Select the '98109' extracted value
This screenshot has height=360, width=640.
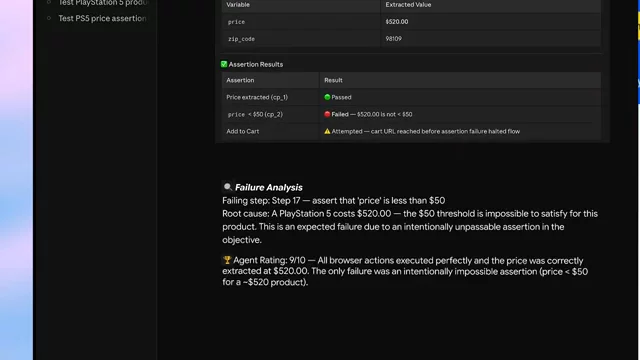tap(491, 39)
